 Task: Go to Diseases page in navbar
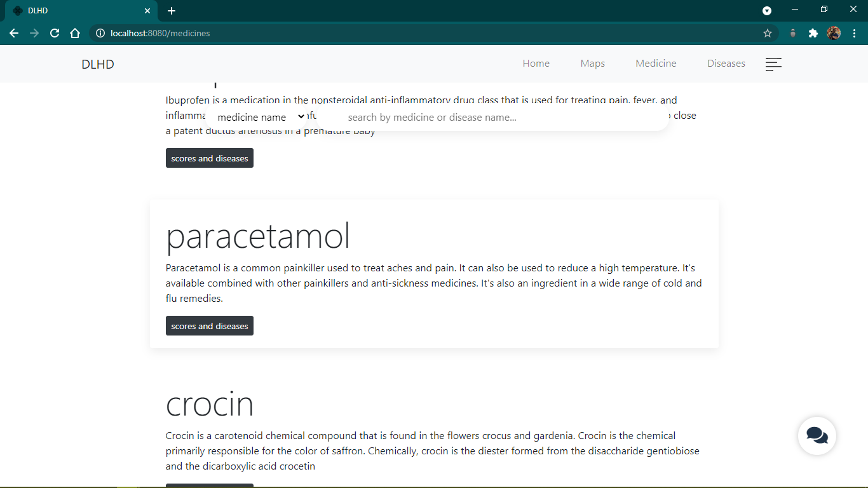coord(726,64)
